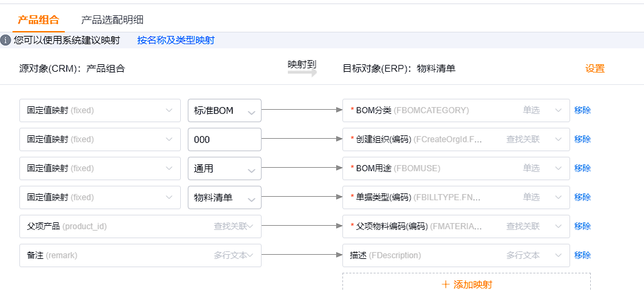Click the 映射到 arrow icon

point(302,72)
